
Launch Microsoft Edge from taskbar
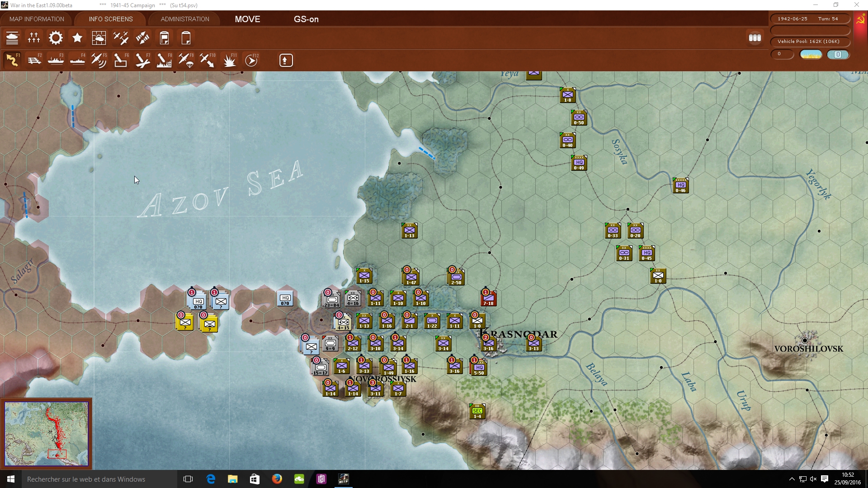click(211, 479)
